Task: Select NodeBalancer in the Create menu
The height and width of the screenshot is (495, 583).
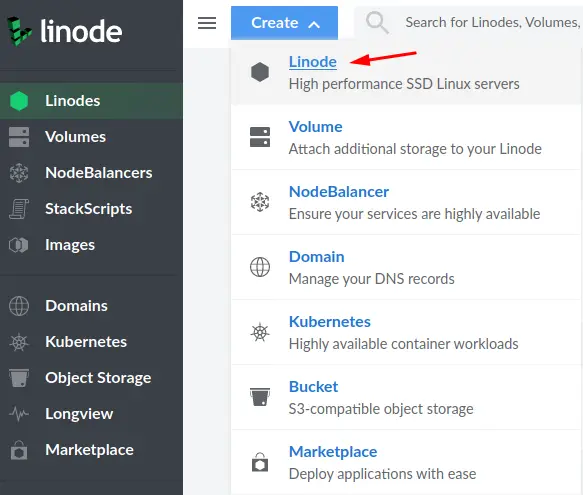Action: pos(339,192)
